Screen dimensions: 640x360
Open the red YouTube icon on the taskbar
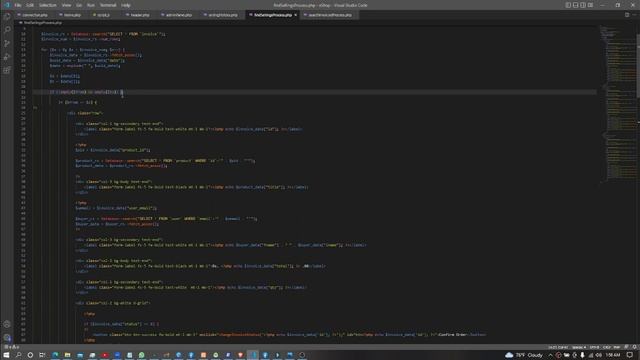pos(104,355)
